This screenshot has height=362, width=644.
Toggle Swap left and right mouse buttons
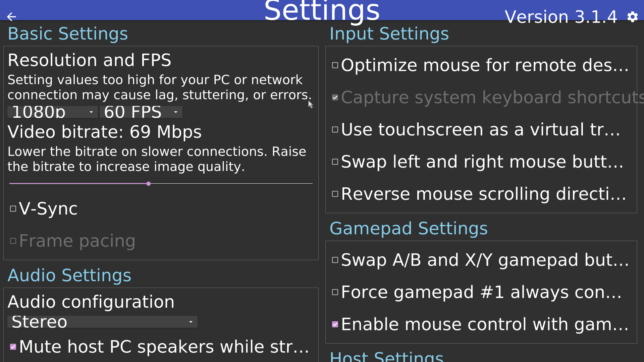point(335,162)
